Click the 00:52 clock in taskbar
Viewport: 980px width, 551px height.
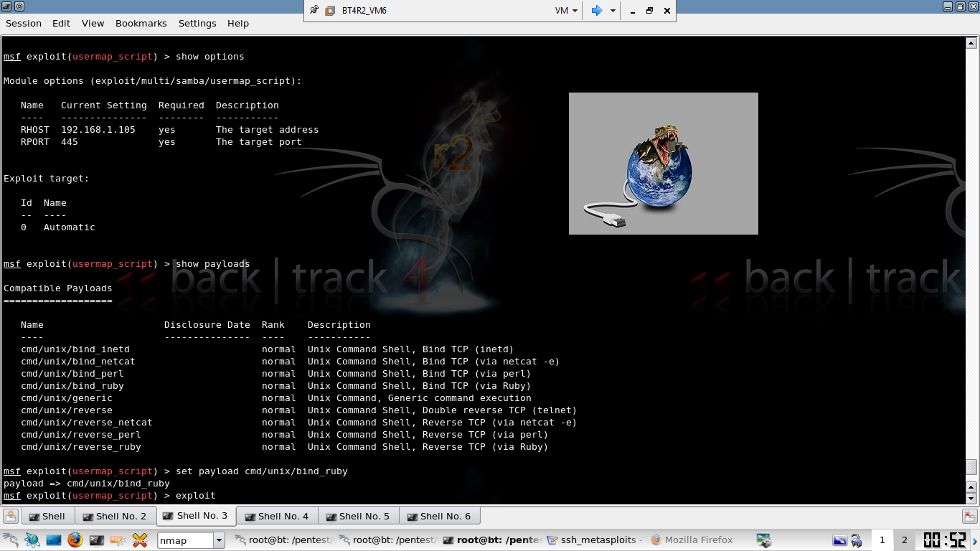[x=944, y=540]
